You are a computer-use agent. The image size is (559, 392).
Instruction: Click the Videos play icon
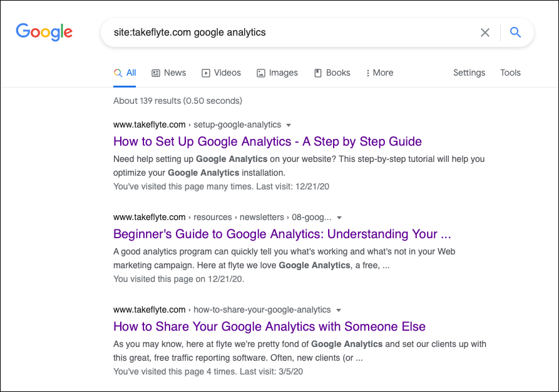(x=206, y=73)
